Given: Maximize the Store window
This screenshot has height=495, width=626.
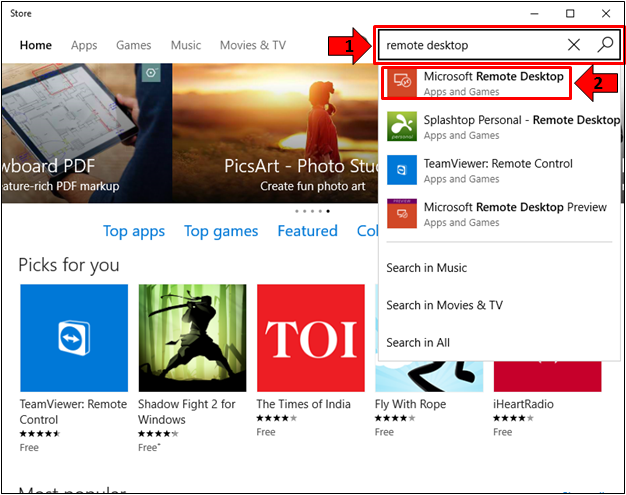Looking at the screenshot, I should tap(570, 14).
